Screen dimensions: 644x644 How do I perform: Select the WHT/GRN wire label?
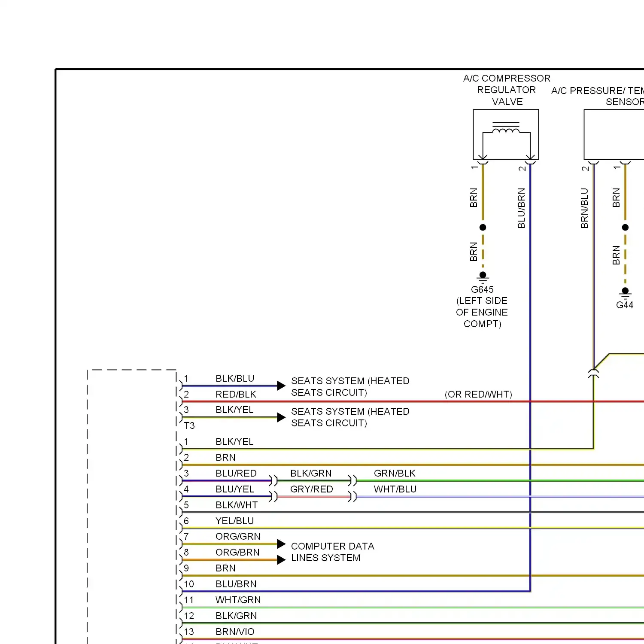238,600
